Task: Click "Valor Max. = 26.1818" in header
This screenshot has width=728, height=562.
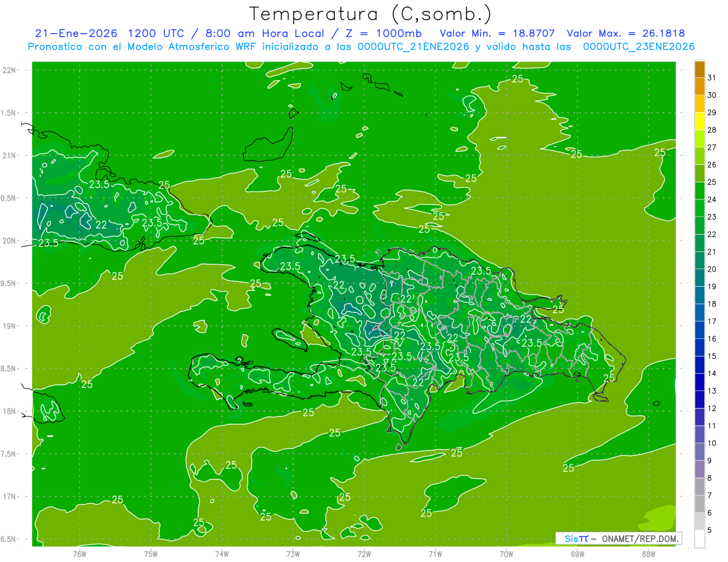Action: pos(626,33)
